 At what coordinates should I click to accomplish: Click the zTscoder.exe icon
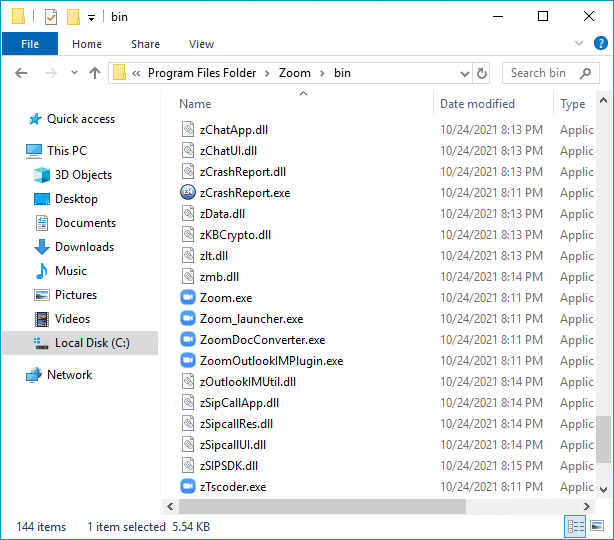pyautogui.click(x=188, y=486)
